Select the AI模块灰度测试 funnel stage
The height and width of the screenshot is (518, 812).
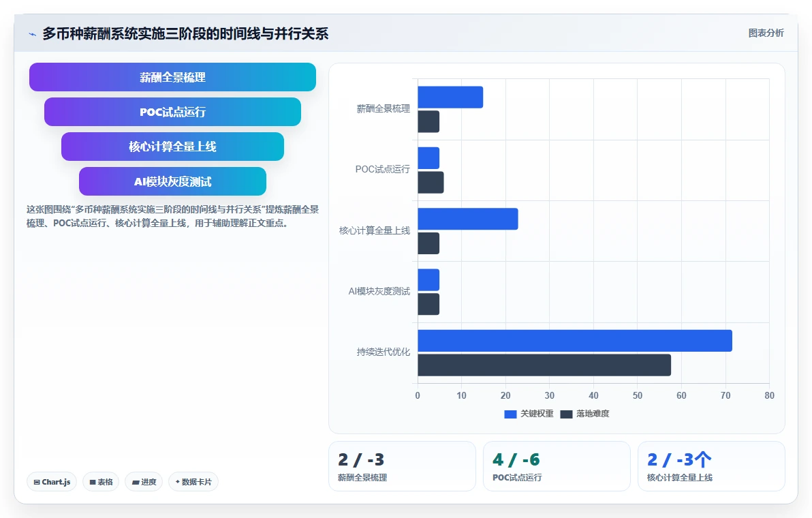(x=172, y=181)
